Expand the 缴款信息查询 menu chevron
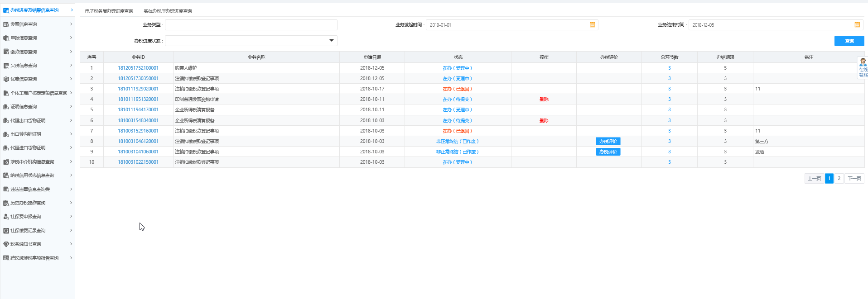868x299 pixels. click(71, 52)
